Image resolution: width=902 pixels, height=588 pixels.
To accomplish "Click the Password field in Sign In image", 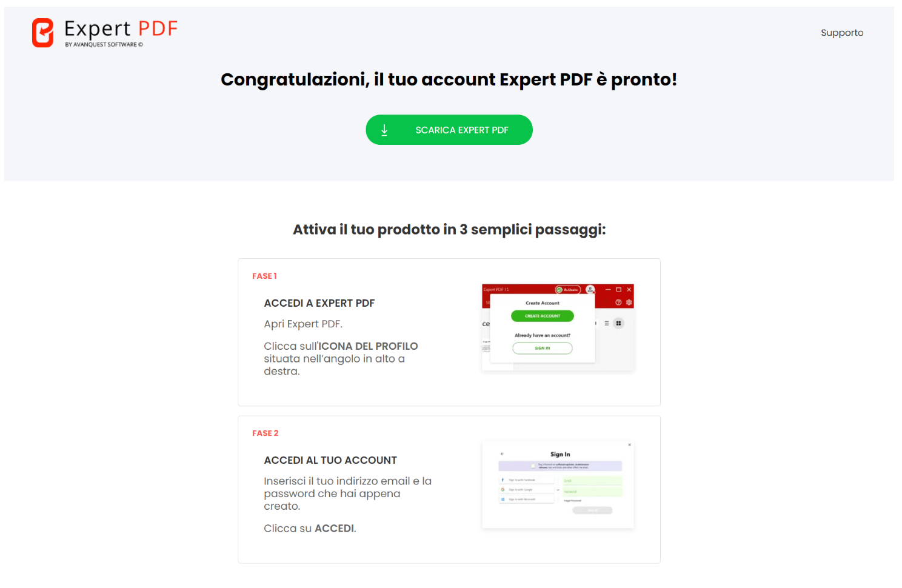I will 592,492.
